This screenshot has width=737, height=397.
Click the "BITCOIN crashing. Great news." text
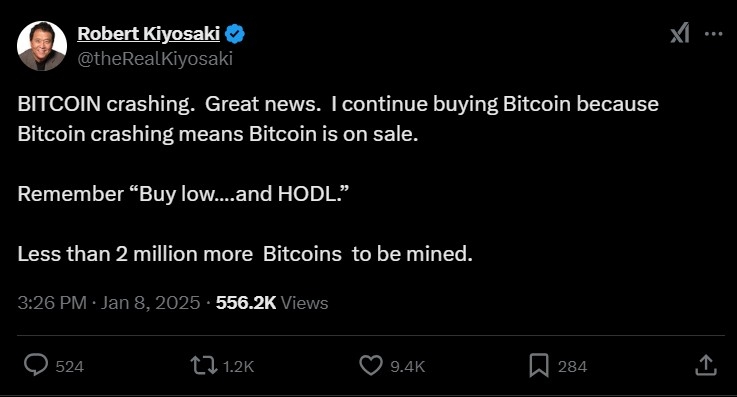tap(169, 104)
